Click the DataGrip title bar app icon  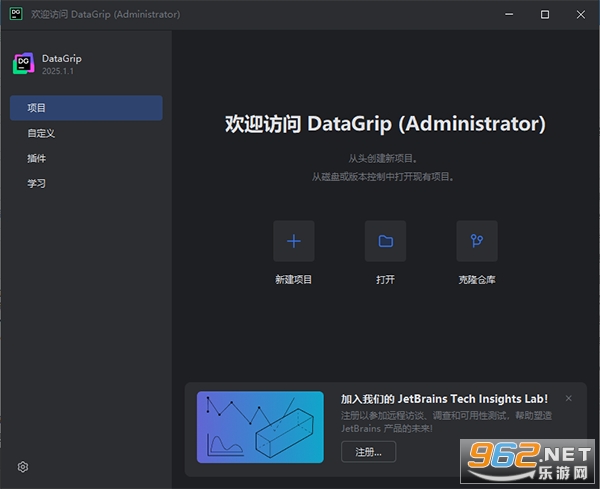16,14
